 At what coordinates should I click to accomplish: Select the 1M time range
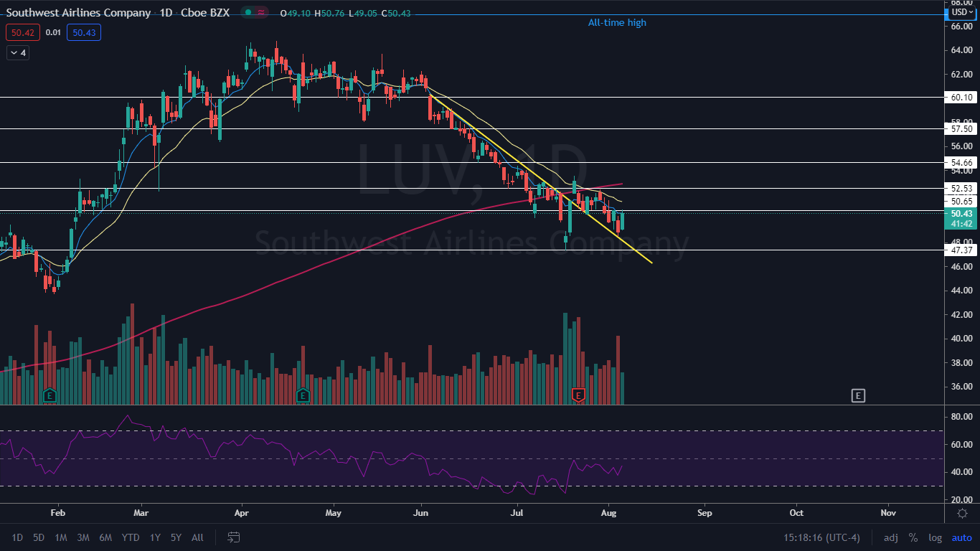point(61,537)
